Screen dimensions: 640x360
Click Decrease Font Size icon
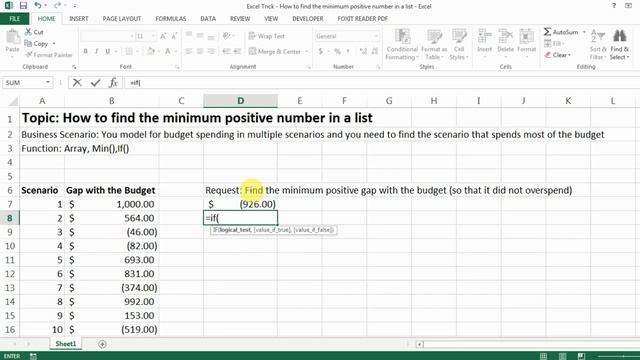(x=174, y=36)
